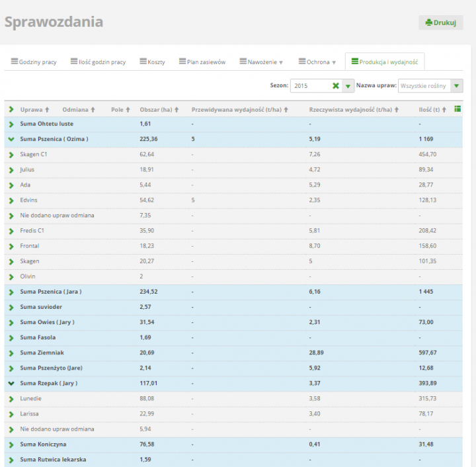Collapse the Suma Rzepak (Jary) group
The height and width of the screenshot is (467, 476).
11,383
